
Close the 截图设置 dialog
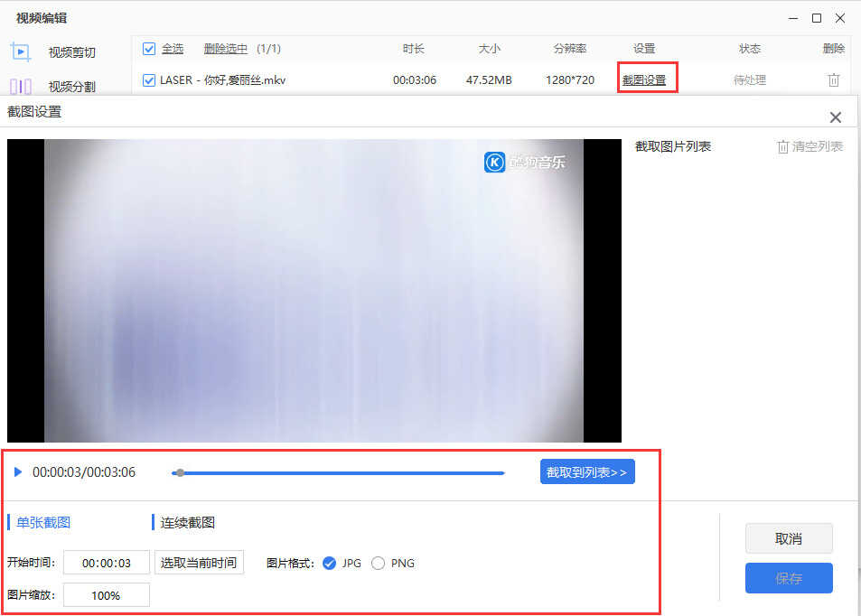[835, 117]
